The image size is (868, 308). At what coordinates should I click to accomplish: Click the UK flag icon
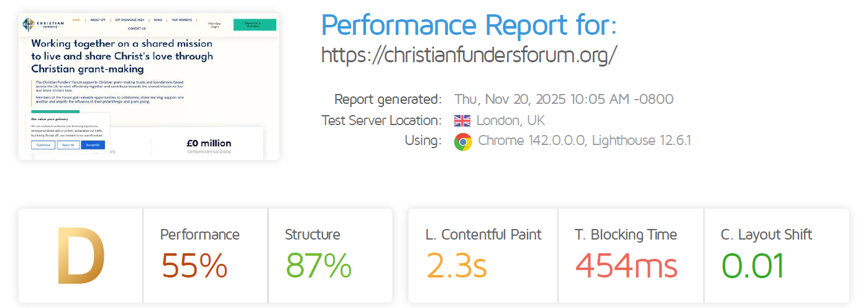click(x=462, y=121)
